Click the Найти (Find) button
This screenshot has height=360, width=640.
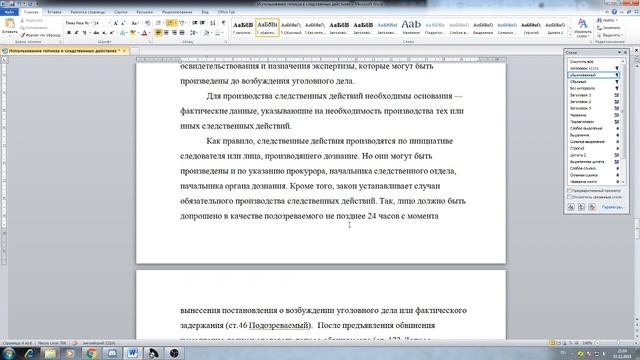607,20
